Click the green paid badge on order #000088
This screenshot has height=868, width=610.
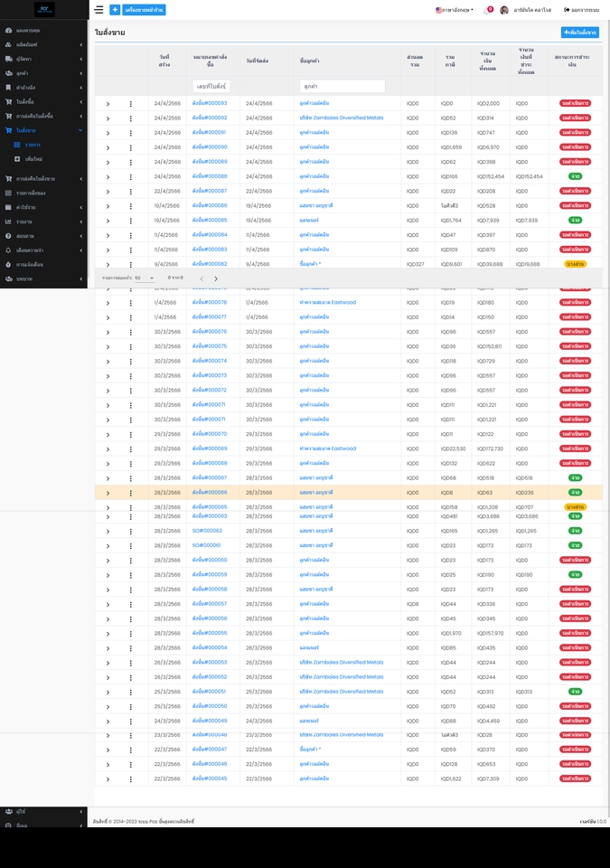[x=575, y=176]
